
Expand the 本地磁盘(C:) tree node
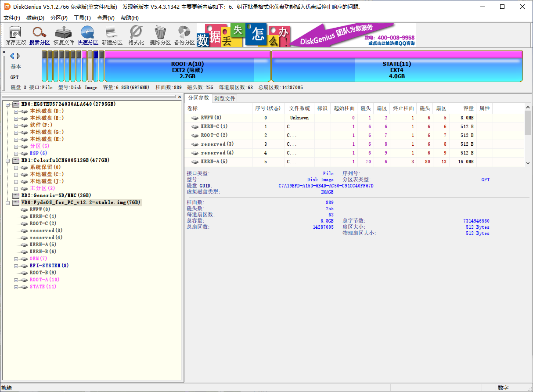(x=16, y=175)
